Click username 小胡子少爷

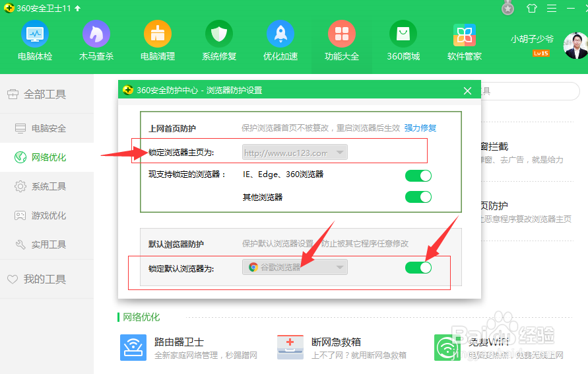[x=532, y=39]
